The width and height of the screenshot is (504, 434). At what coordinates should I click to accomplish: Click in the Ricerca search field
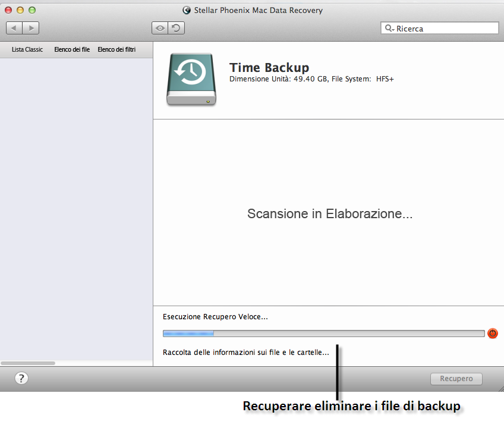tap(440, 29)
